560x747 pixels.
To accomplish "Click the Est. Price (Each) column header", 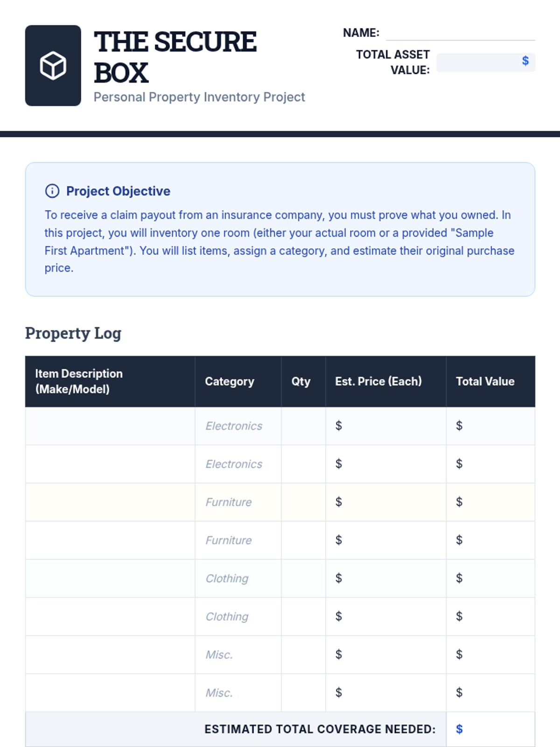I will point(378,381).
